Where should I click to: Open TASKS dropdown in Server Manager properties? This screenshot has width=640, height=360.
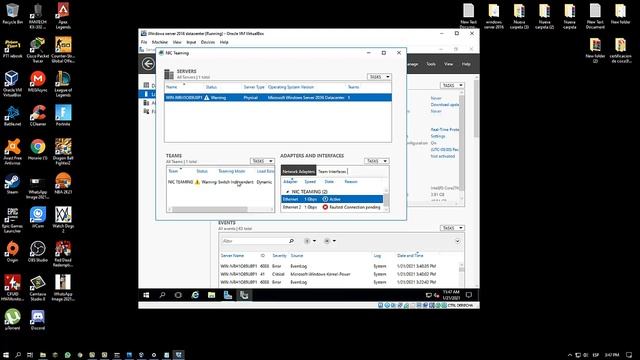pyautogui.click(x=452, y=85)
